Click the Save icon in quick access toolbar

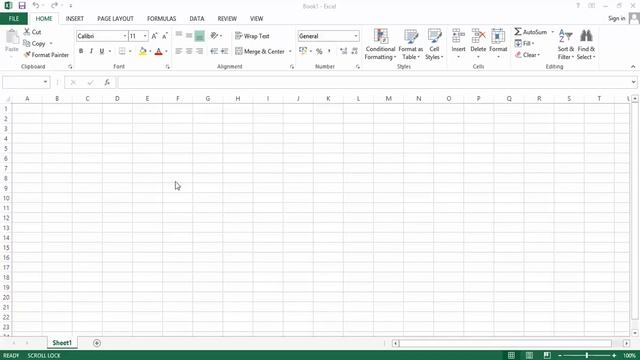pos(22,6)
